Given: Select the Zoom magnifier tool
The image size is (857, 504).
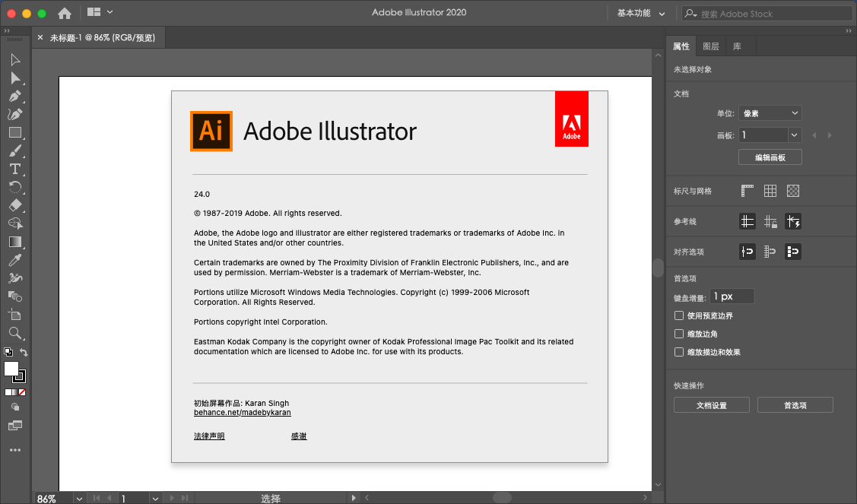Looking at the screenshot, I should pos(14,333).
